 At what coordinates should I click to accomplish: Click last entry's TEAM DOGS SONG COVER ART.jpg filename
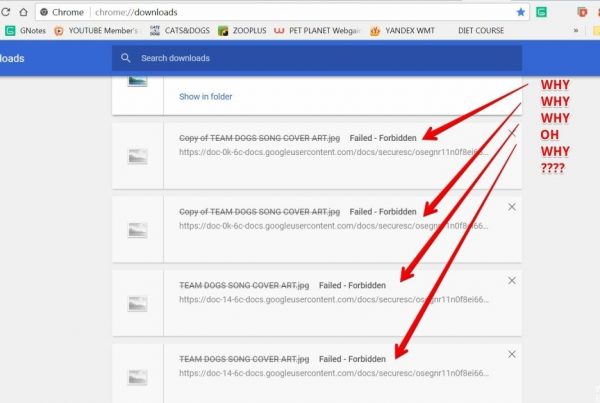244,359
